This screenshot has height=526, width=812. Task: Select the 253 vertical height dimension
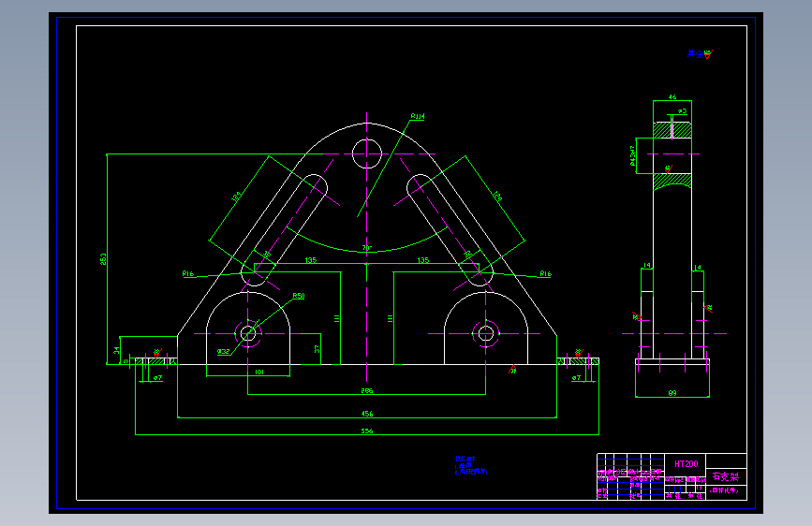click(x=103, y=259)
